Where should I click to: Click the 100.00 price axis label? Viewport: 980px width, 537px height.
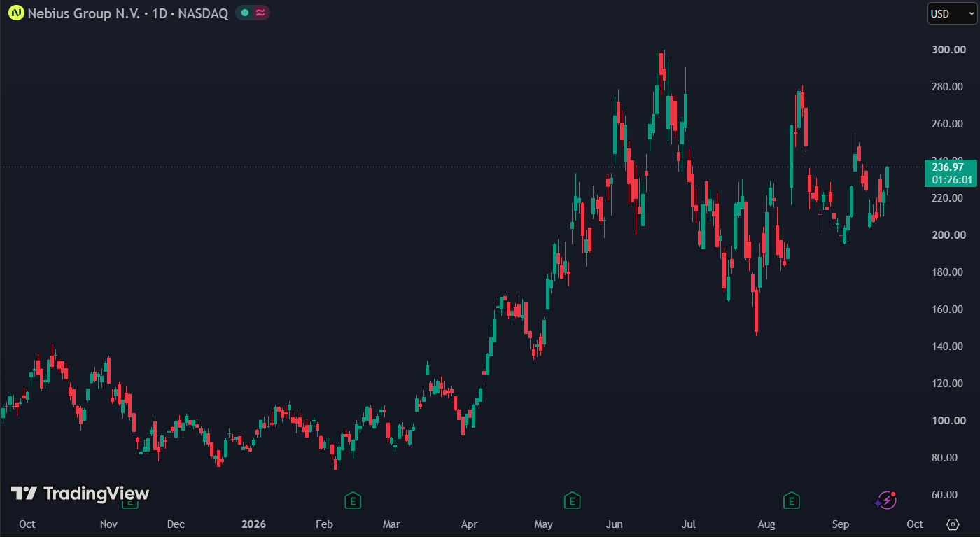pos(947,421)
